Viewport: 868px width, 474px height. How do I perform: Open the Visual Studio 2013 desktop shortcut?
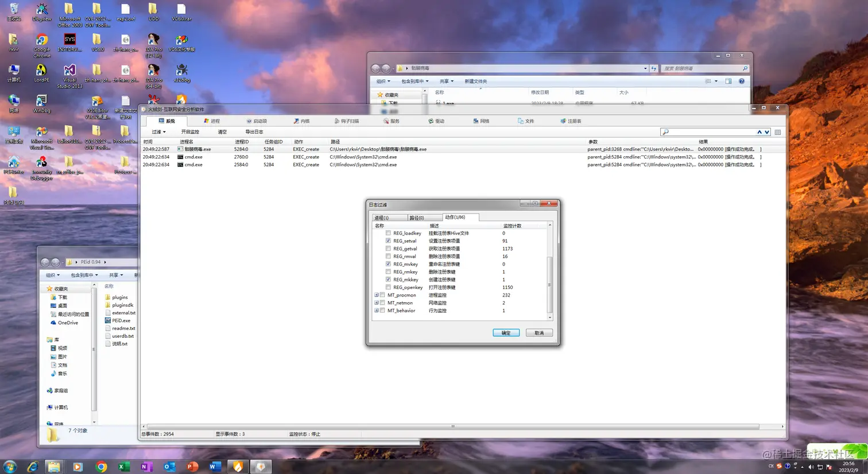click(x=69, y=76)
